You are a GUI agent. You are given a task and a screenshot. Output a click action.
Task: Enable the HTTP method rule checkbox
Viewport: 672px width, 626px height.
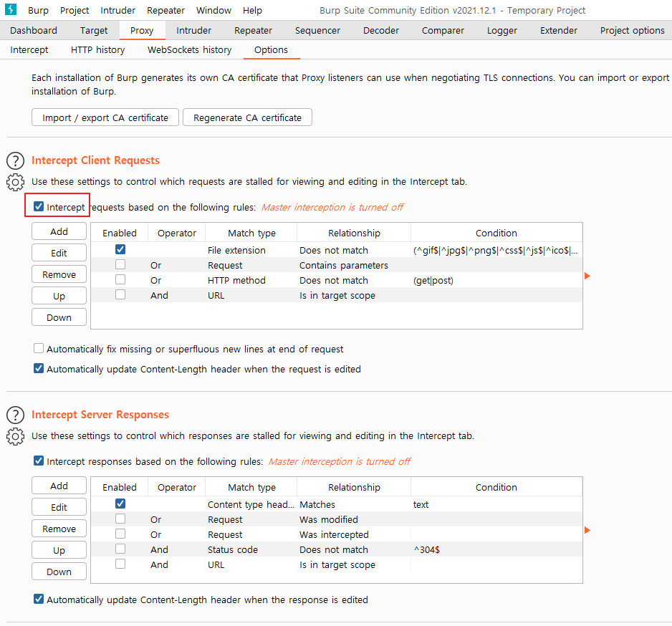[x=120, y=279]
